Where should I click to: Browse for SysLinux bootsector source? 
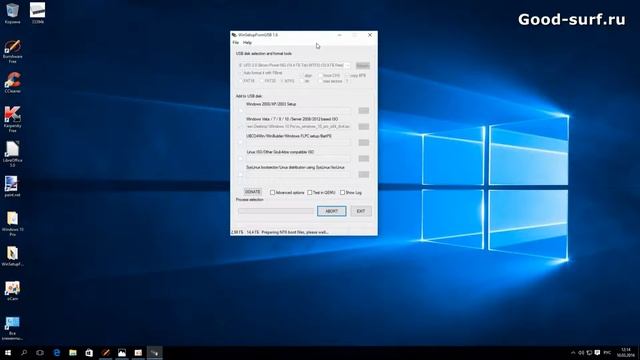pyautogui.click(x=364, y=174)
